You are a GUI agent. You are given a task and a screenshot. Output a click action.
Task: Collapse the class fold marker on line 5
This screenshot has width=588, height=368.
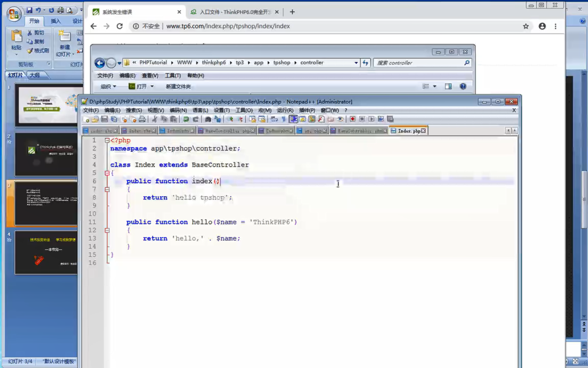pyautogui.click(x=107, y=173)
